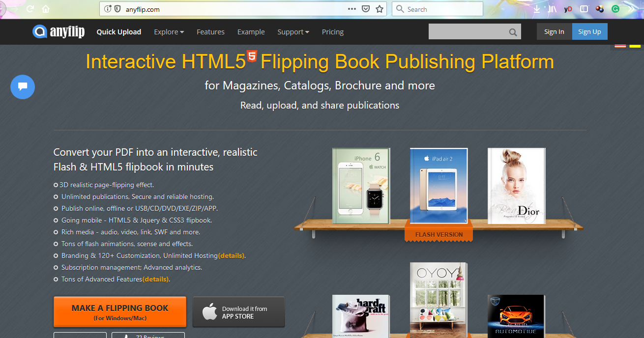The width and height of the screenshot is (644, 338).
Task: Click the HTML5 badge in the headline
Action: point(252,56)
